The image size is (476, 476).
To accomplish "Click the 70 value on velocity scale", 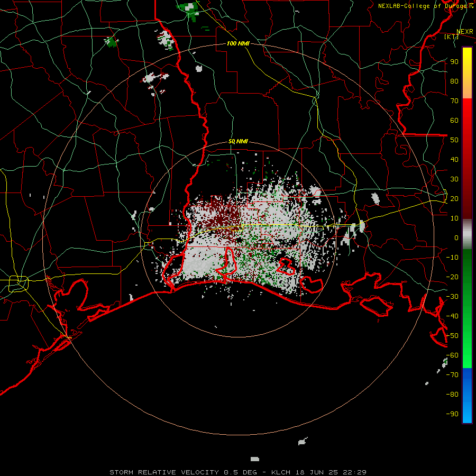I will [x=454, y=101].
